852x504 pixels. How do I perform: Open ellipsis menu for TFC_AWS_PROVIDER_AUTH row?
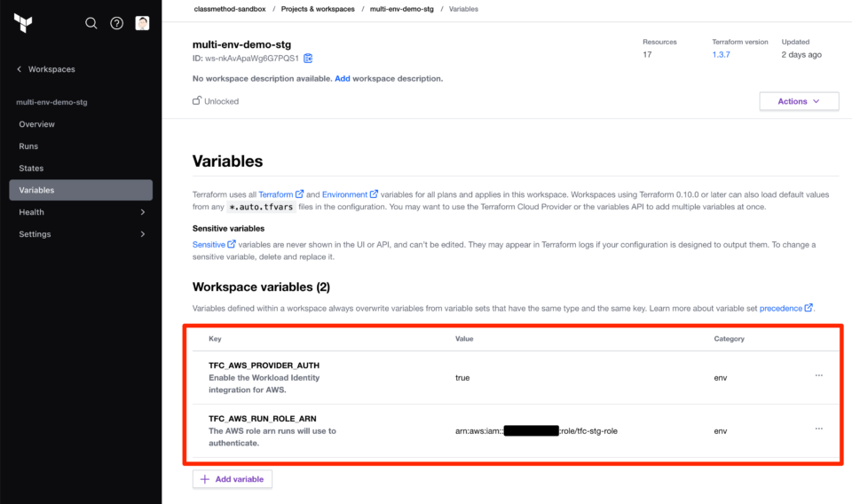pos(819,375)
